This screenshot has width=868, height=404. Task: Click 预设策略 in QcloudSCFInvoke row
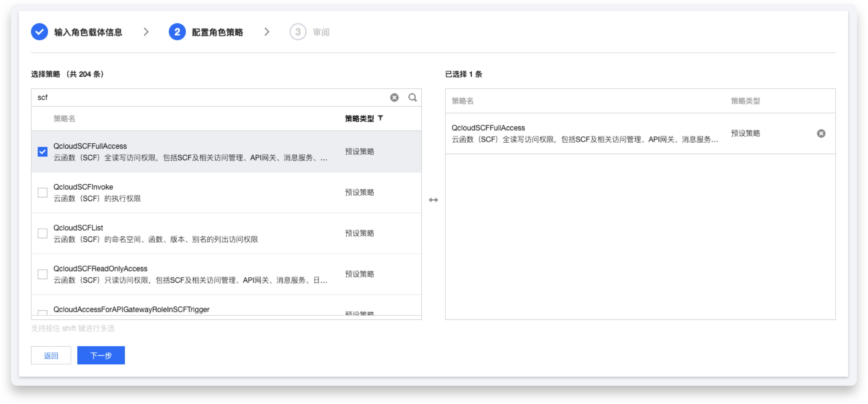coord(359,192)
